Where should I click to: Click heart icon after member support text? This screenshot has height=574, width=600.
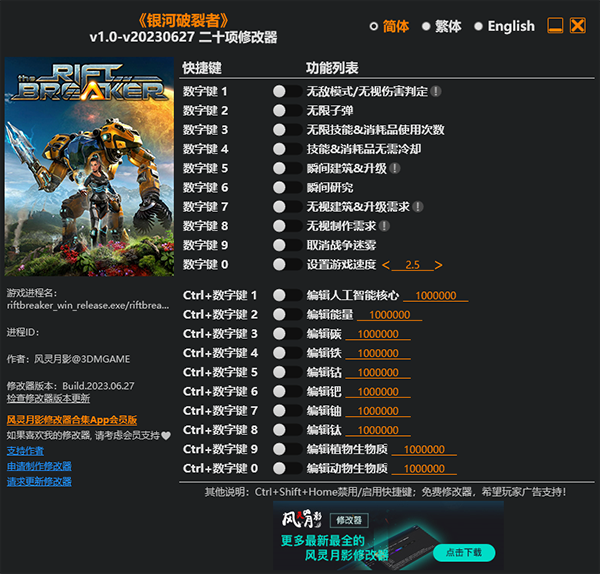tap(166, 435)
